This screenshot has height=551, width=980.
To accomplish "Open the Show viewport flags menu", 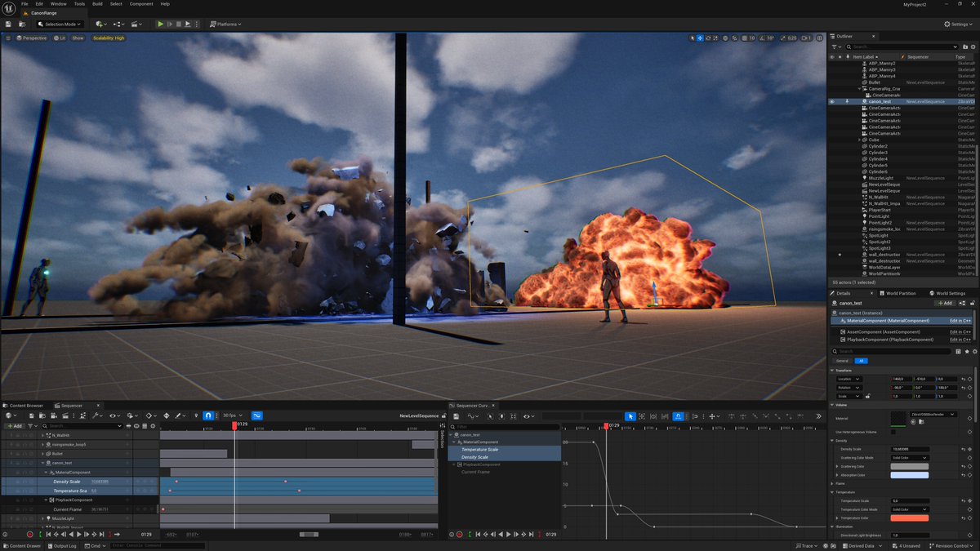I will [x=78, y=38].
